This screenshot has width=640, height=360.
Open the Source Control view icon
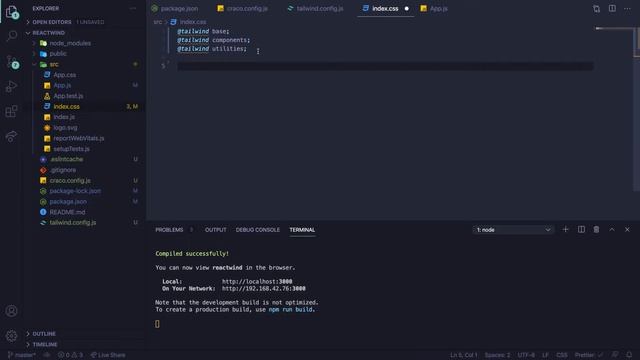(x=12, y=62)
